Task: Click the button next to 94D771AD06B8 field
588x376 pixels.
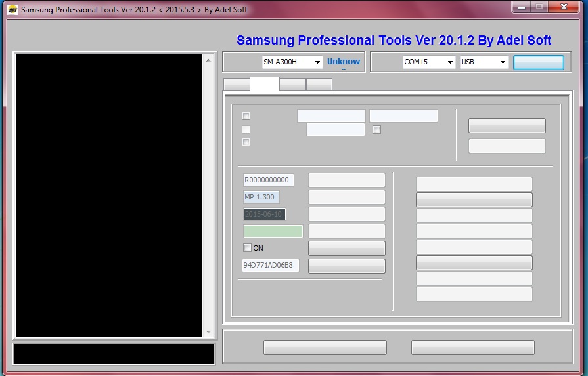Action: pos(346,266)
